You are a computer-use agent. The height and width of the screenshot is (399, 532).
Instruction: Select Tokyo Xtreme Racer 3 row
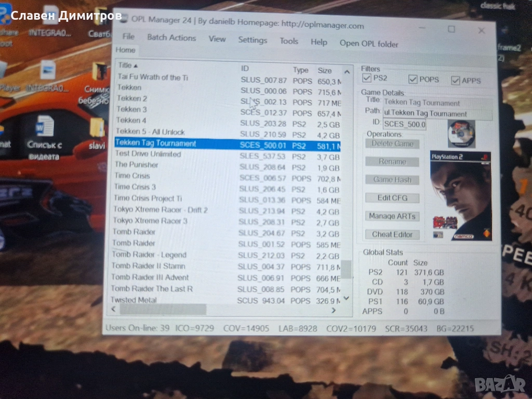coord(226,221)
